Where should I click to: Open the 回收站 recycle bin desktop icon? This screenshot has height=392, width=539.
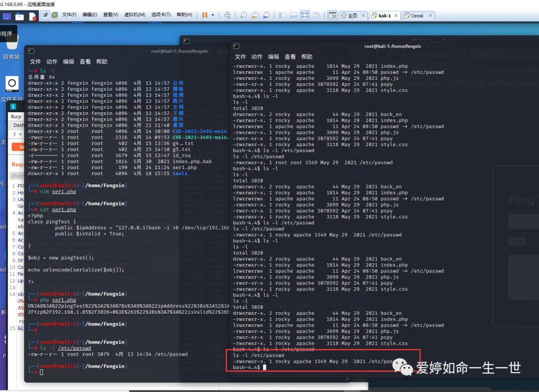[11, 48]
